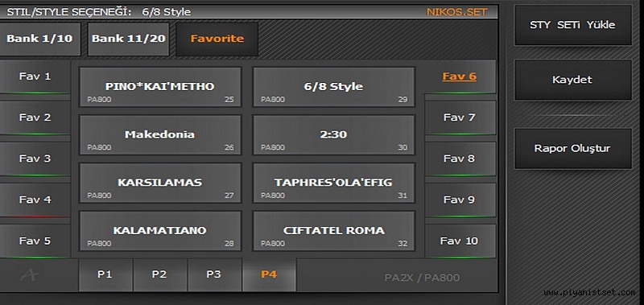Select the Fav 10 slot
The height and width of the screenshot is (305, 644).
click(459, 241)
